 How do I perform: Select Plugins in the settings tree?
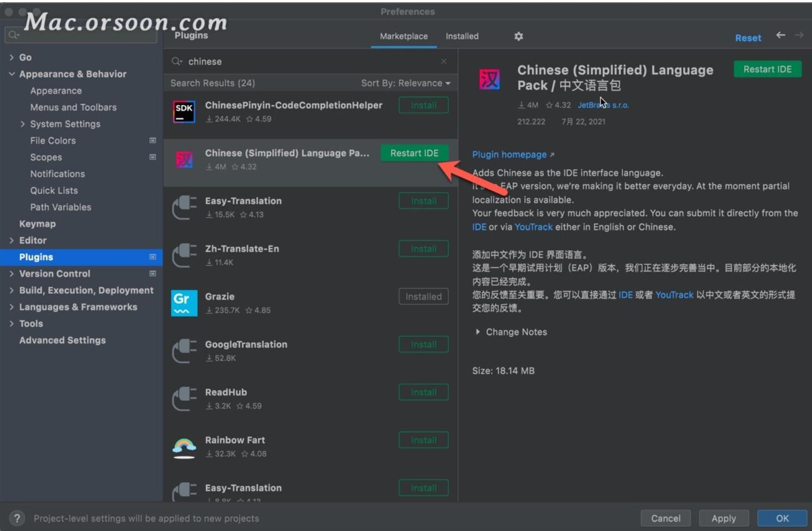click(x=81, y=257)
